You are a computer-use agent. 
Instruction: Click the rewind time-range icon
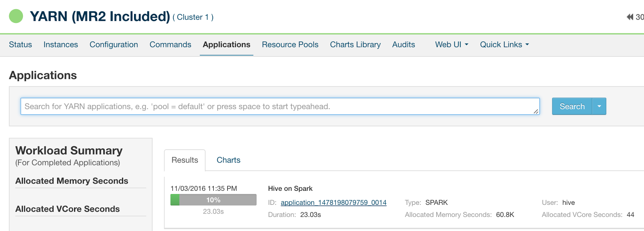coord(630,17)
